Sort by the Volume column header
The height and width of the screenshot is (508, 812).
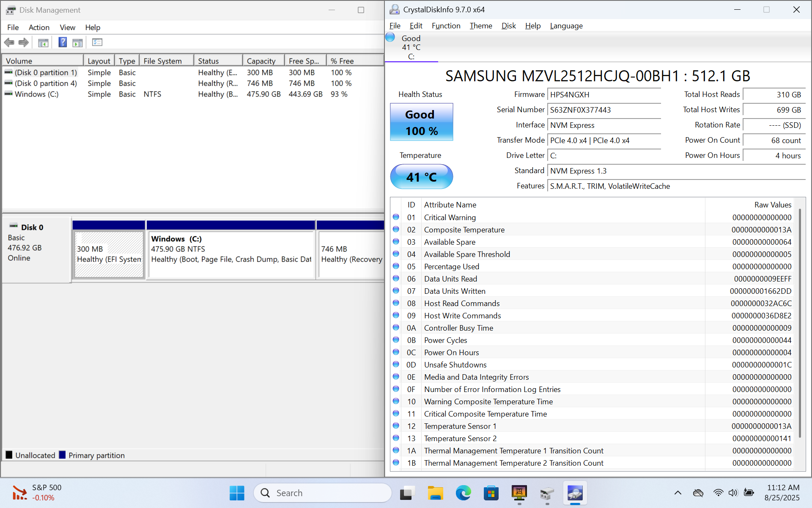click(43, 61)
